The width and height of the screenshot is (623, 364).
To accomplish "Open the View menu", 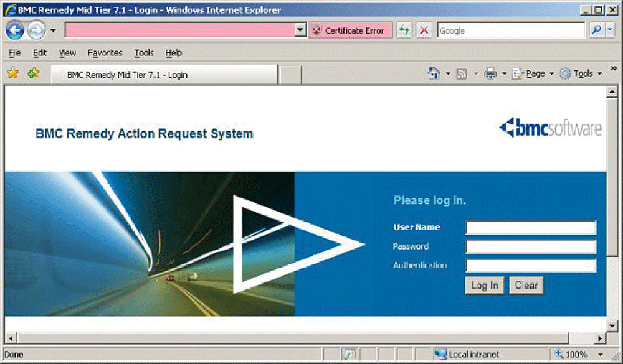I will [67, 52].
